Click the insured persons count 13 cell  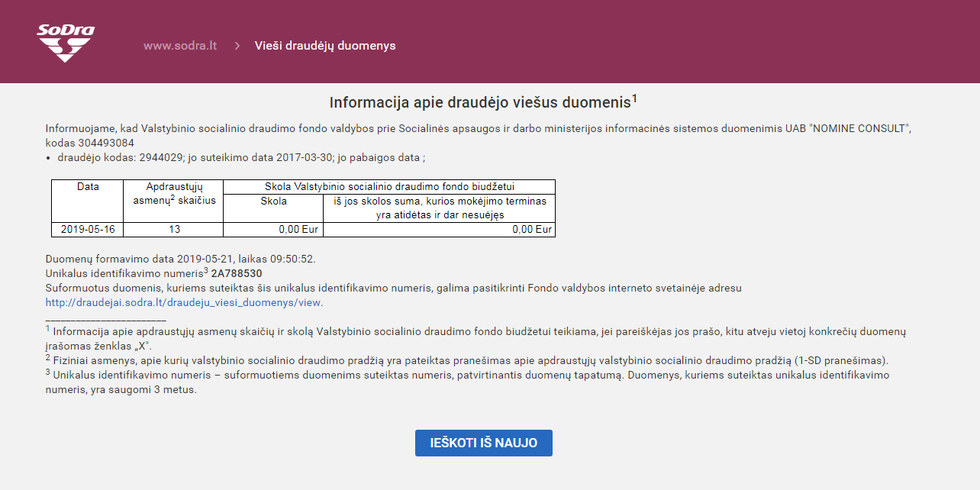pyautogui.click(x=174, y=230)
